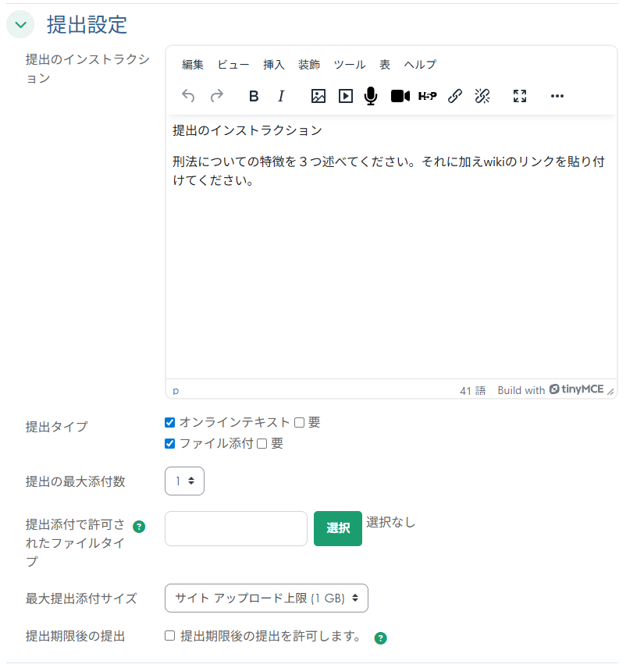Insert H5P content via the H5P icon
The image size is (644, 664).
click(x=427, y=96)
